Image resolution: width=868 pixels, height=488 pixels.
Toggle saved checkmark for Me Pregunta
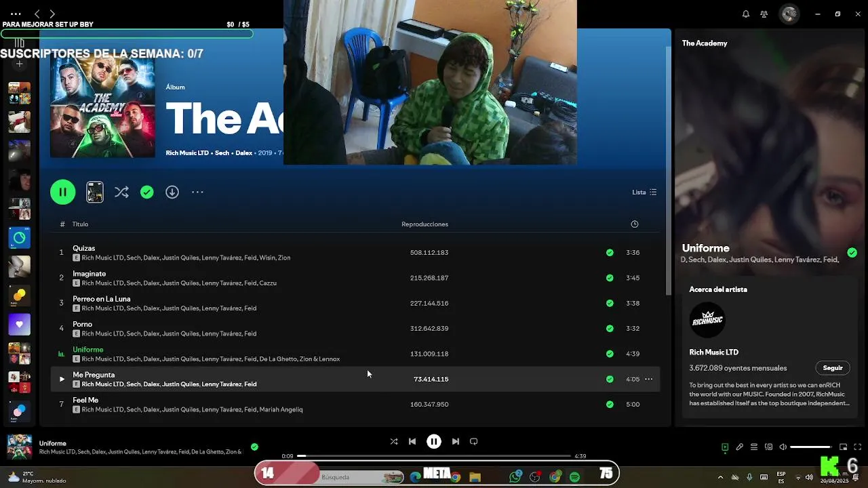(x=610, y=379)
